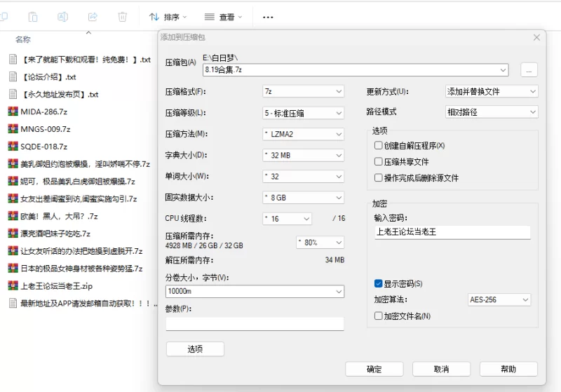
Task: Click the 参数 input field
Action: pyautogui.click(x=255, y=324)
